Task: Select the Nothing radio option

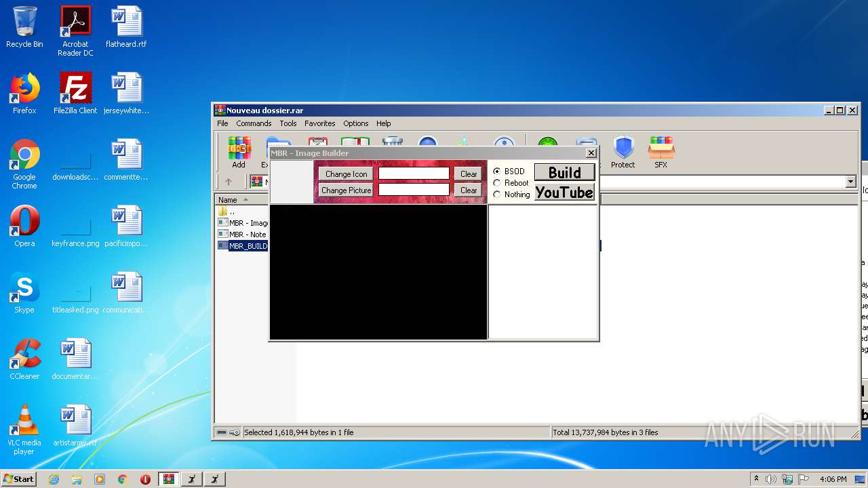Action: point(512,195)
